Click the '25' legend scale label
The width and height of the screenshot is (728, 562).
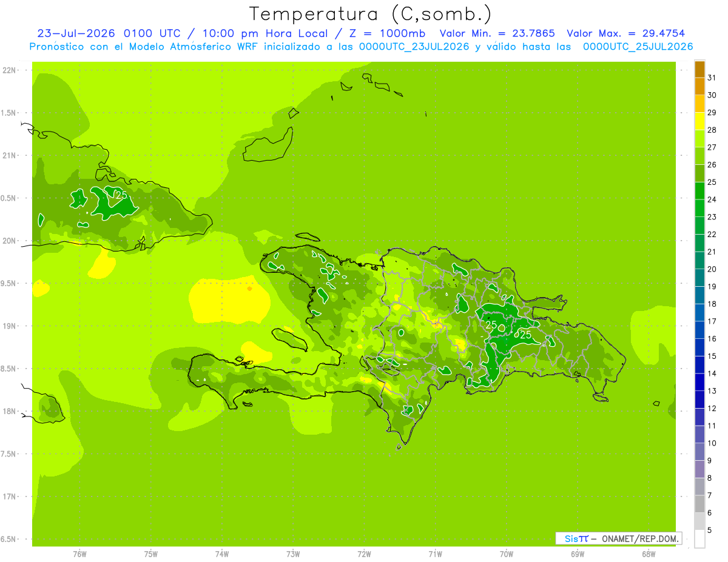click(712, 182)
